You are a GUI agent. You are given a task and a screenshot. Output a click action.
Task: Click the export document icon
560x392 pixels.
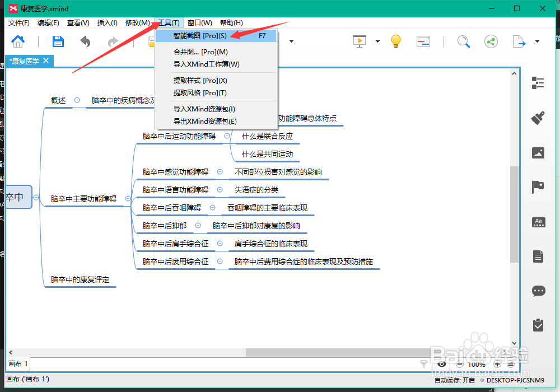519,41
